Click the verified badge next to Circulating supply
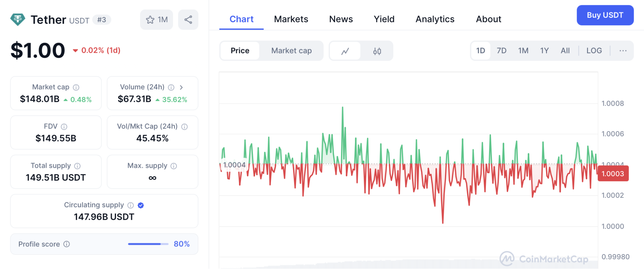The image size is (644, 269). coord(141,205)
